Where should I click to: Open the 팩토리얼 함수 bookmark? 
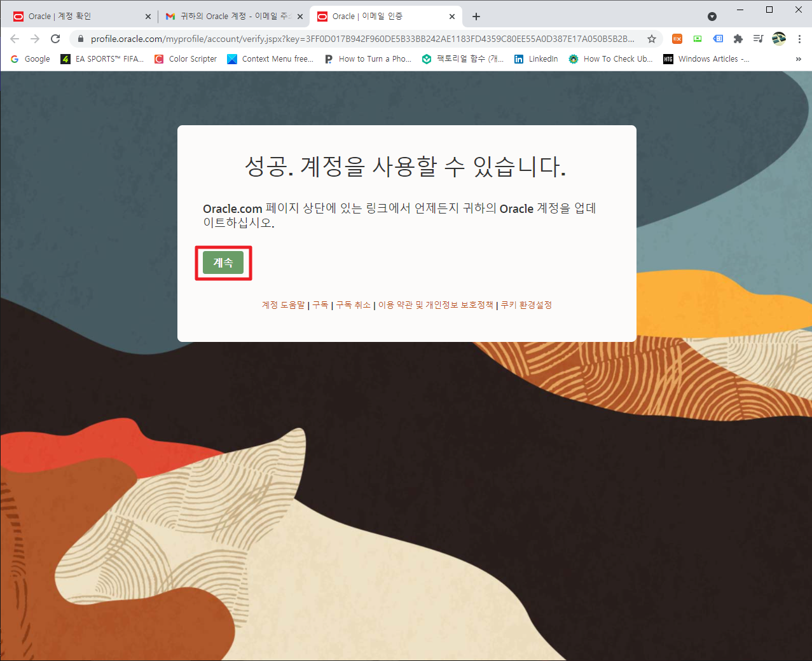462,59
